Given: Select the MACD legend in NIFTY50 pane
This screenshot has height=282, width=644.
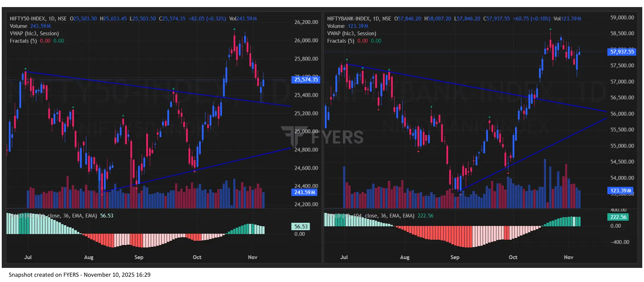Looking at the screenshot, I should coord(53,216).
